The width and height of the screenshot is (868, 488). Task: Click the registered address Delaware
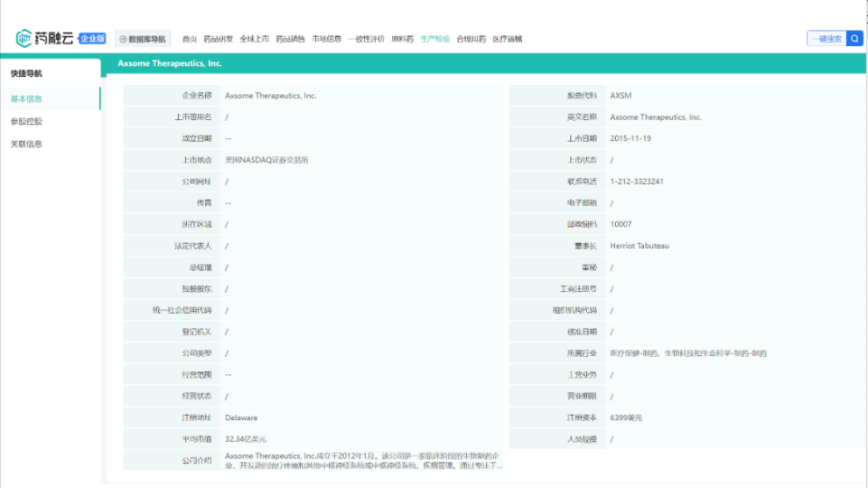[x=241, y=418]
